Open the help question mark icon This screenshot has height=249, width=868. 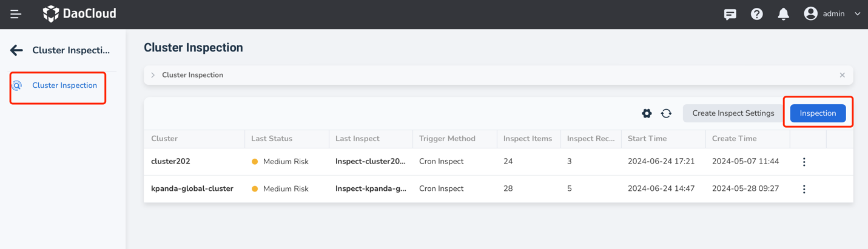[756, 14]
